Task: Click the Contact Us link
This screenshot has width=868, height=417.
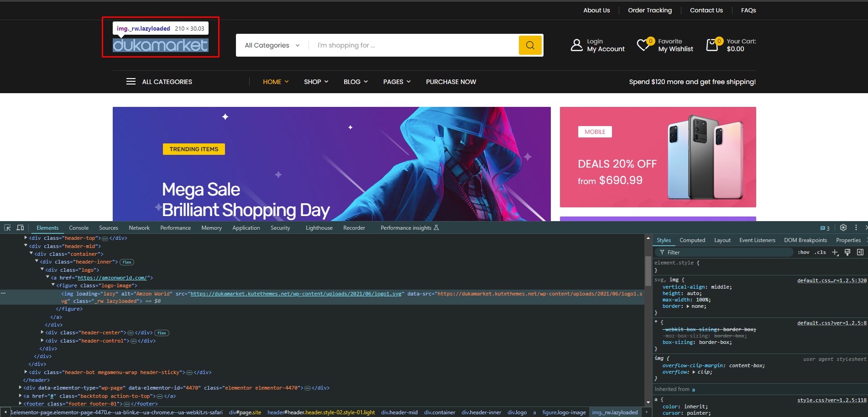Action: [x=706, y=11]
